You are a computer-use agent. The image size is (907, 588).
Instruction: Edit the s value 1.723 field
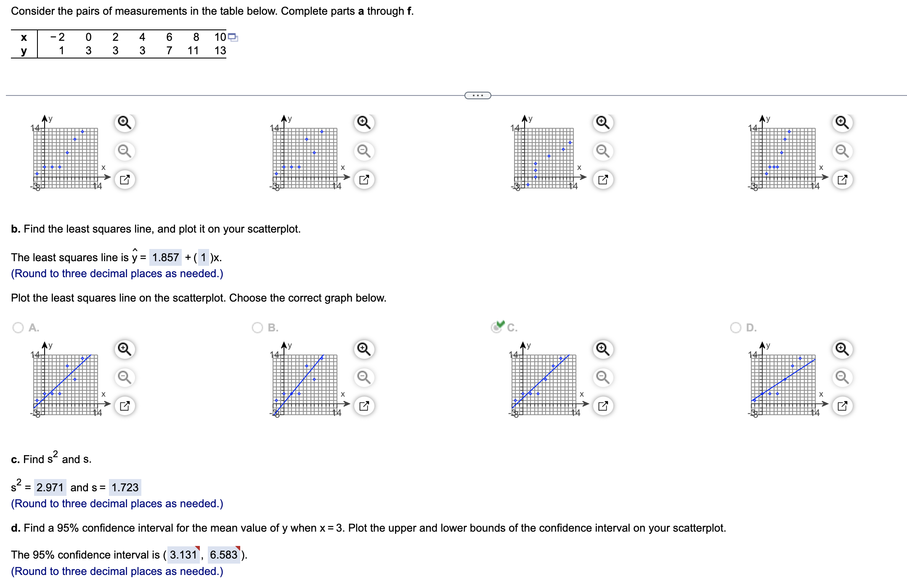(x=125, y=487)
